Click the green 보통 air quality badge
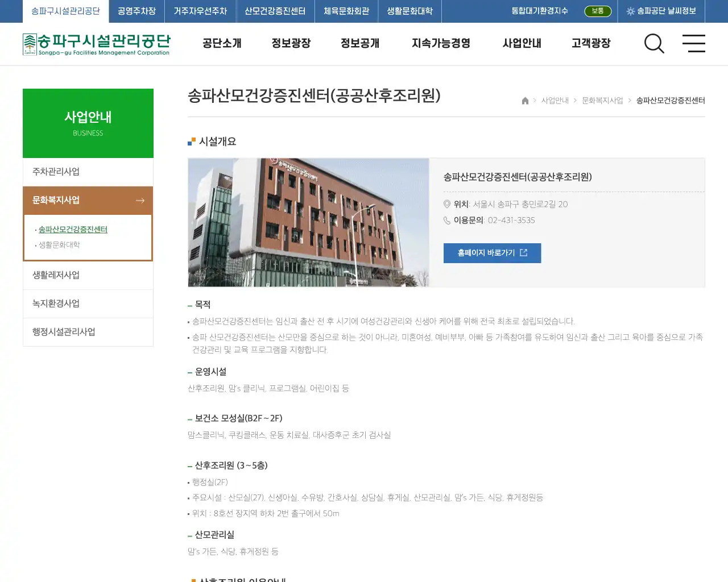Image resolution: width=728 pixels, height=582 pixels. click(x=598, y=11)
